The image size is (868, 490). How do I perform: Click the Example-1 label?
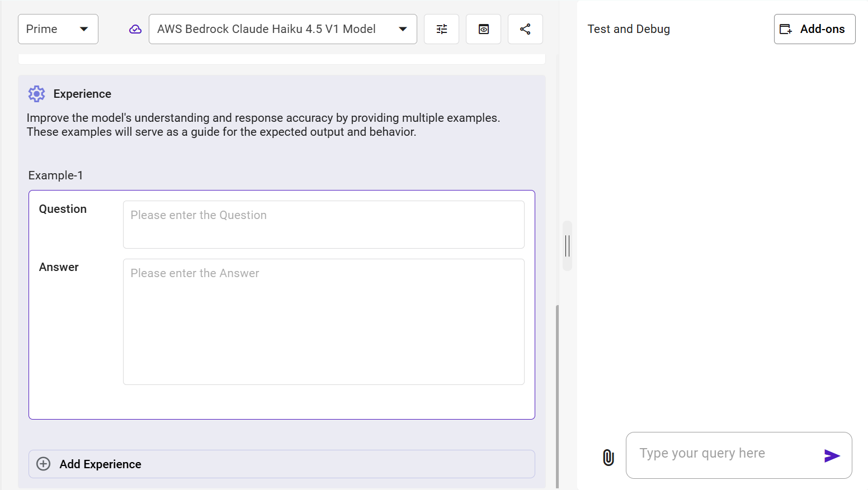tap(56, 175)
